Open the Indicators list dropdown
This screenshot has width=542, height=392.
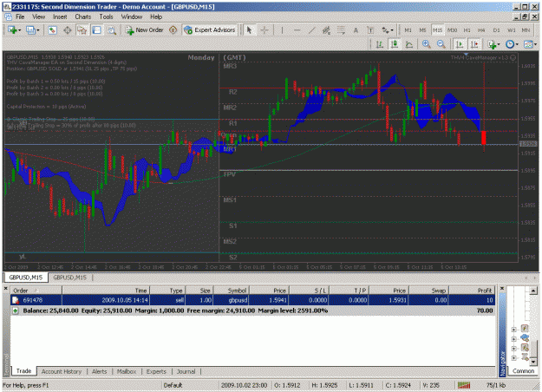[493, 44]
